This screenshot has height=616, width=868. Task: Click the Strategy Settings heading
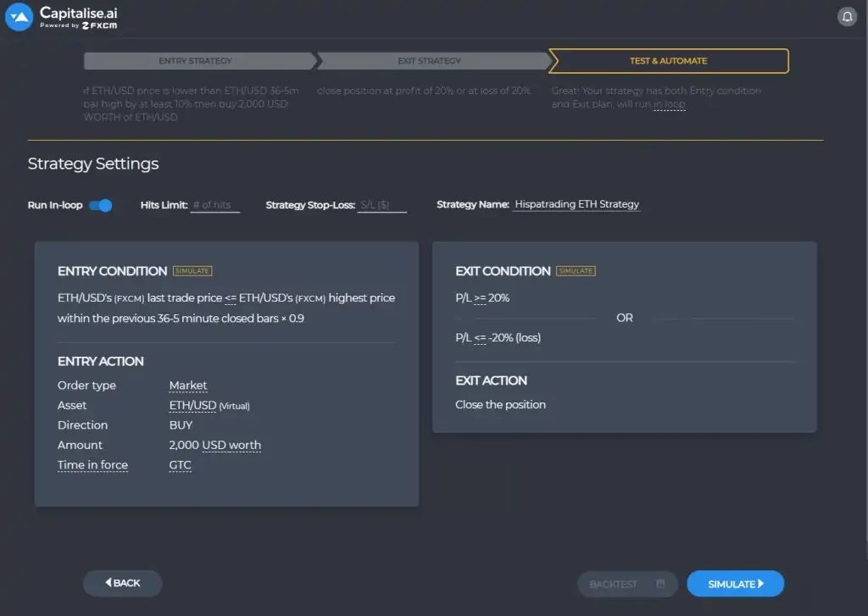point(93,164)
